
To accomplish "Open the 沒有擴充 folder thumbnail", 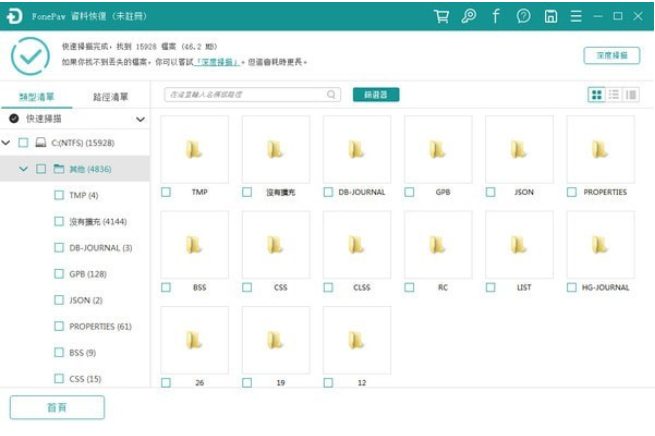I will [276, 150].
